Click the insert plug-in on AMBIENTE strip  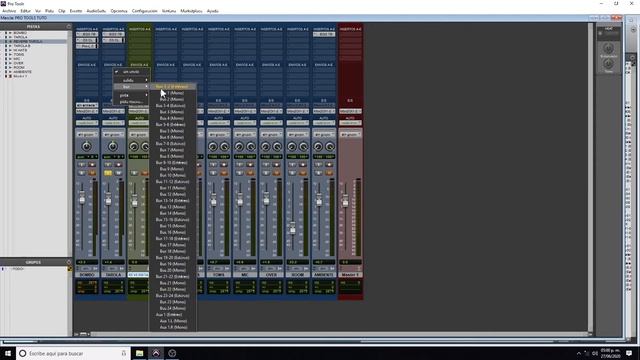[324, 35]
